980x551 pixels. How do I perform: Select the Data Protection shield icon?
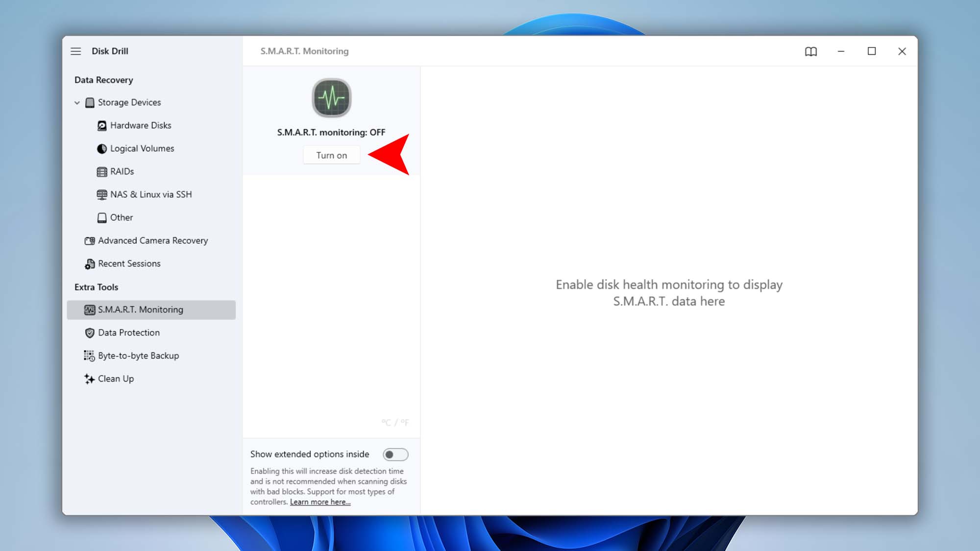click(x=89, y=333)
